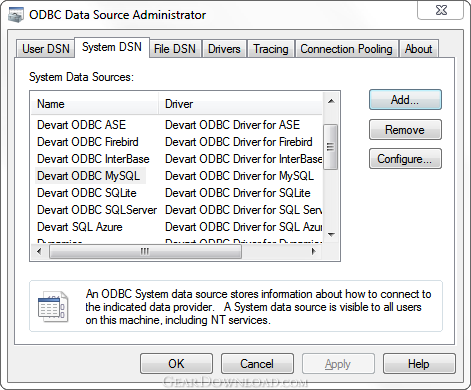Show the About tab

[x=418, y=49]
